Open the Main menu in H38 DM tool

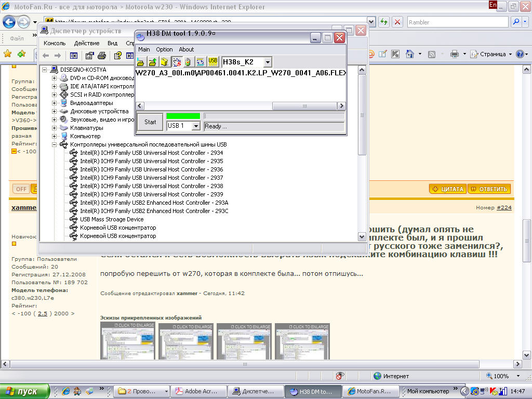pyautogui.click(x=144, y=49)
